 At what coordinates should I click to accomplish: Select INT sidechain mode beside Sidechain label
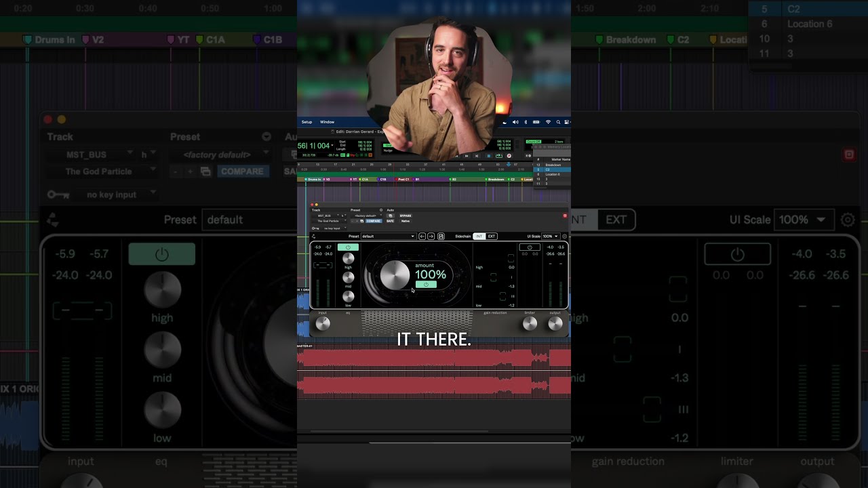[x=479, y=237]
